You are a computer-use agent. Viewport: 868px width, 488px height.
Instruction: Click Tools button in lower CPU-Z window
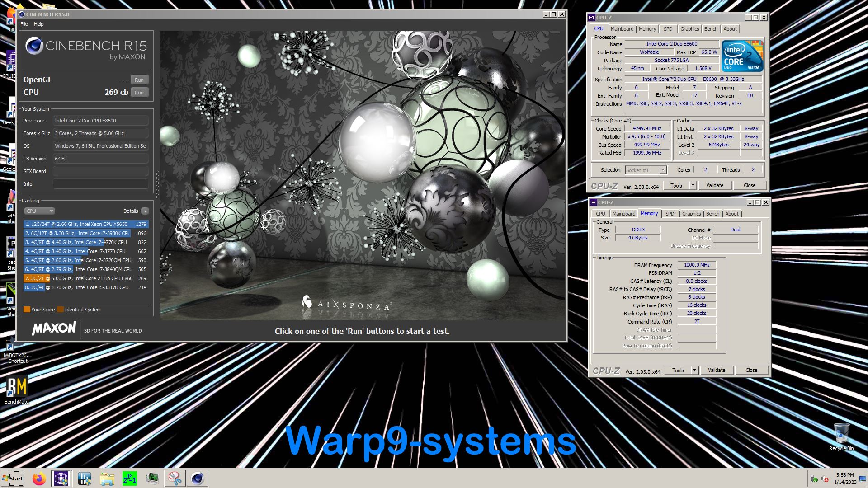pyautogui.click(x=678, y=371)
